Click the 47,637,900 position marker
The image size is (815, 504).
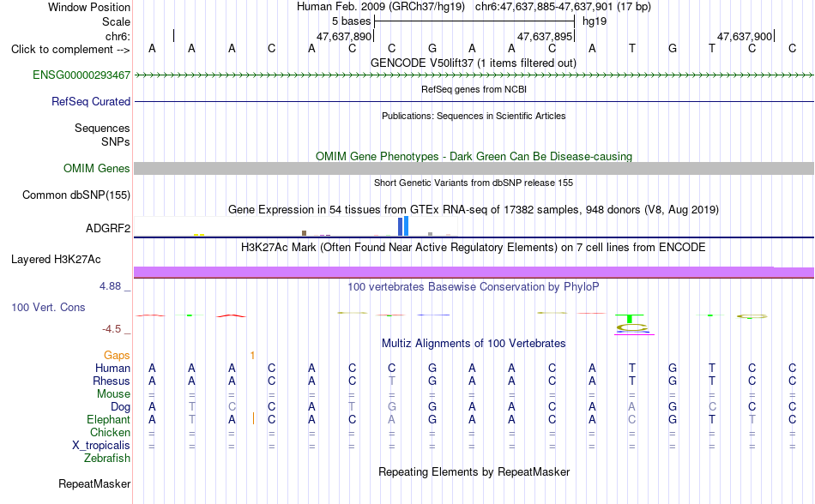745,36
